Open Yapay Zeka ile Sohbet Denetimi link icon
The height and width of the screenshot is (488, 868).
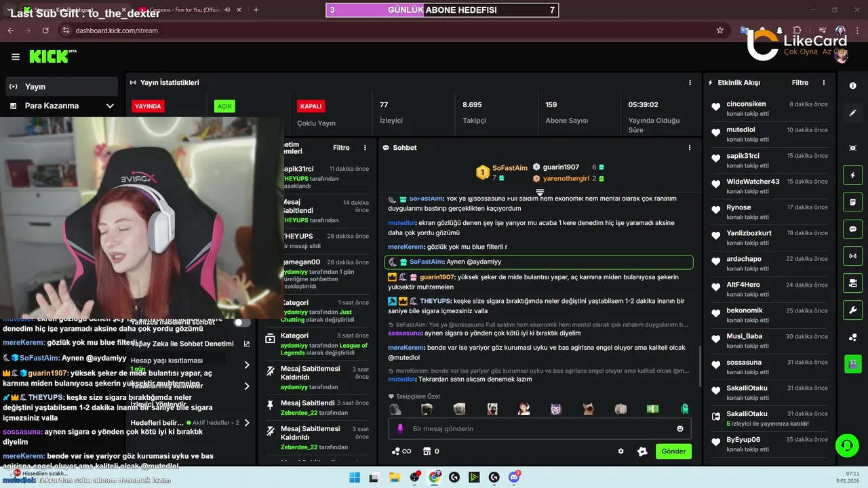click(x=247, y=344)
